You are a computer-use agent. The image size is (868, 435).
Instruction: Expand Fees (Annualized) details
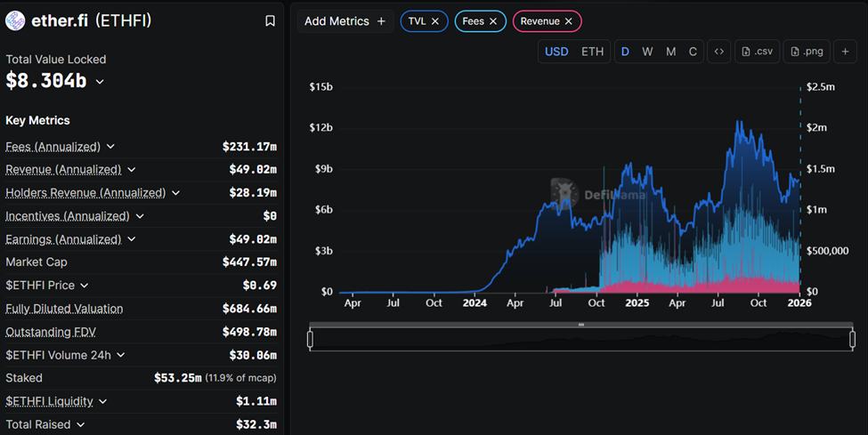pos(110,147)
